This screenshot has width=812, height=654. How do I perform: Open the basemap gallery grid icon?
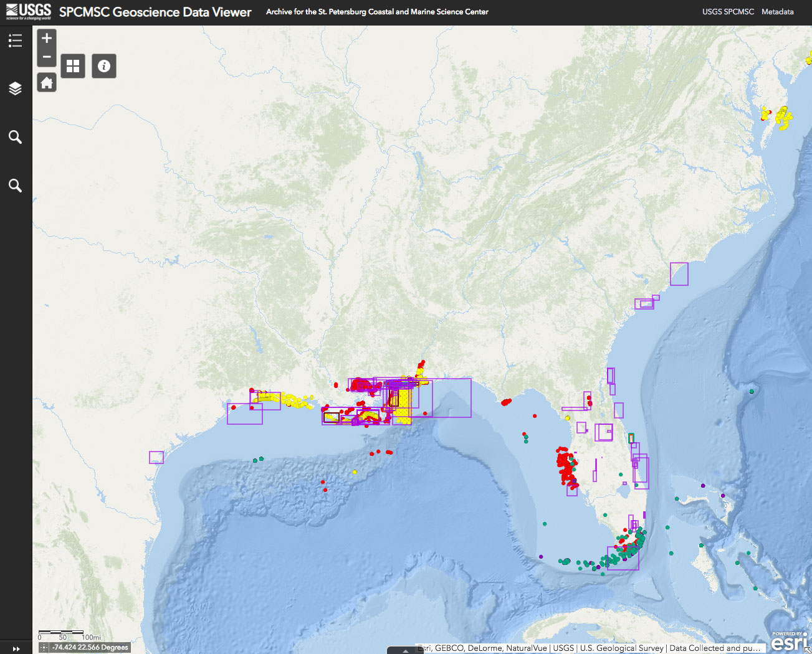pyautogui.click(x=73, y=66)
